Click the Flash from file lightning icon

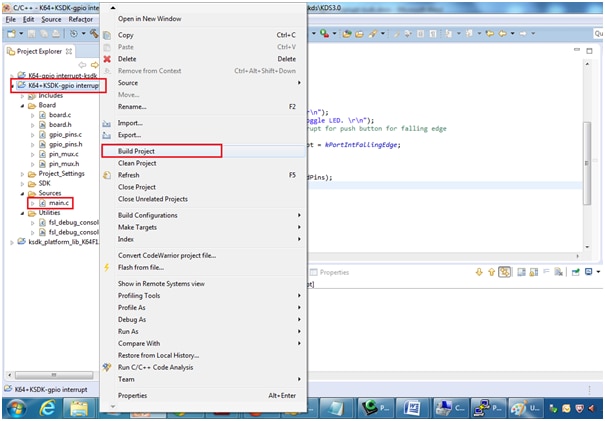(x=108, y=267)
